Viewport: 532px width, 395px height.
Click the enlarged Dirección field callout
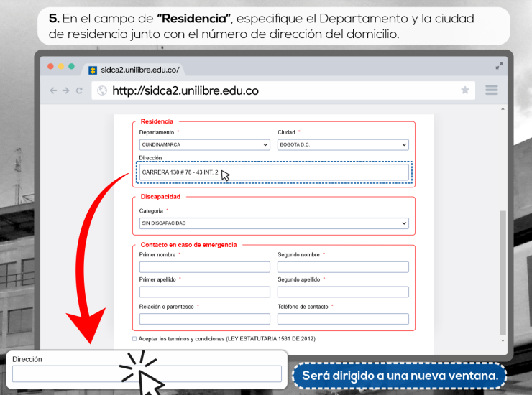(147, 374)
